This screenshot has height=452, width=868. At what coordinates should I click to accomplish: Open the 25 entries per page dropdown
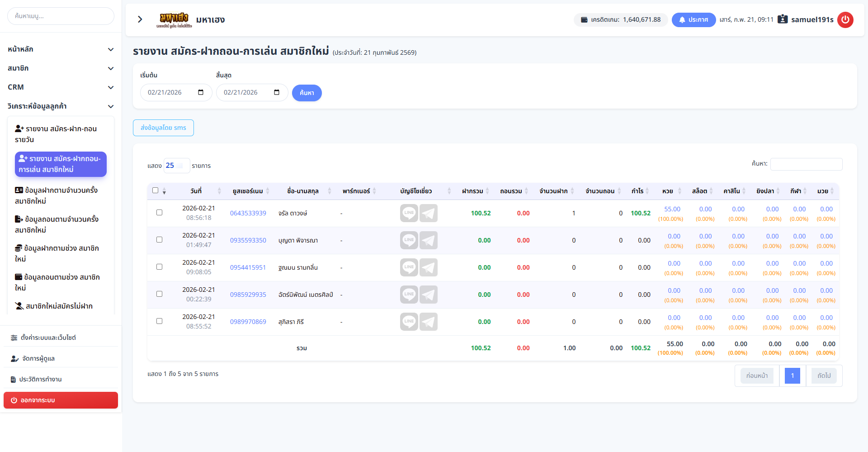pyautogui.click(x=176, y=166)
